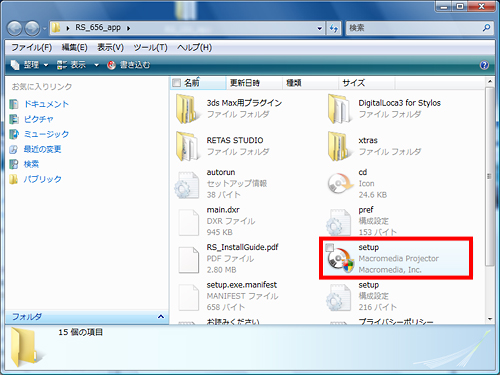Sort by the 更新日時 column header
Viewport: 500px width, 375px height.
pos(254,83)
